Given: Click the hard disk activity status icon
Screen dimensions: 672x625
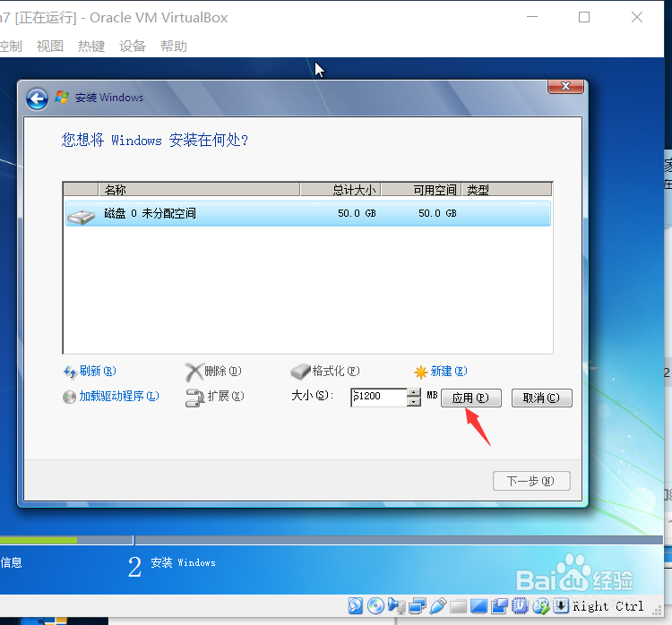Looking at the screenshot, I should pos(356,605).
